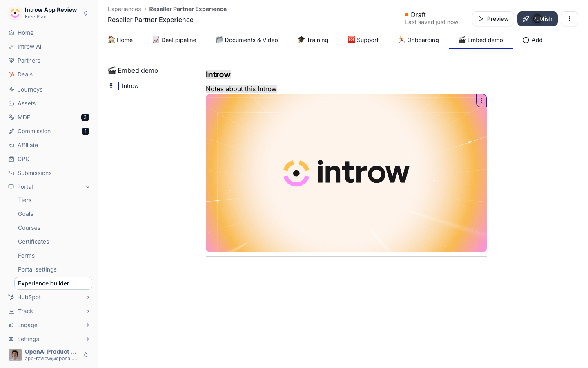
Task: Open the three-dot menu on embed image
Action: 481,101
